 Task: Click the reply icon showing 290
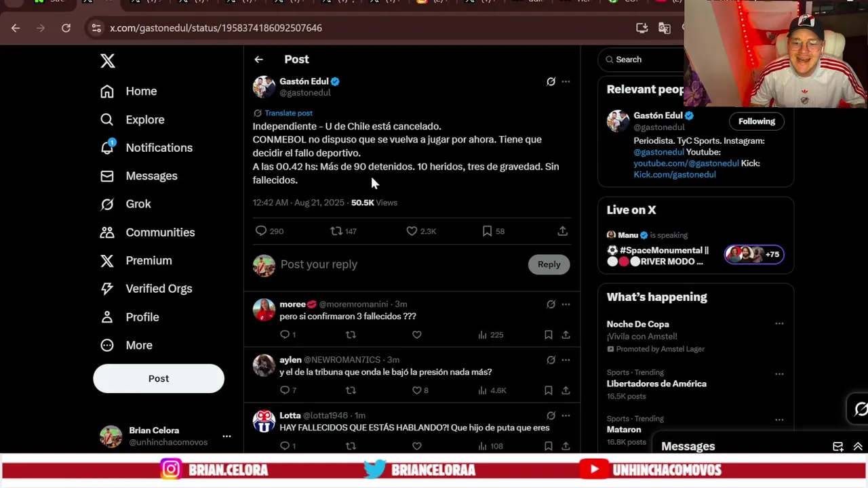click(261, 231)
